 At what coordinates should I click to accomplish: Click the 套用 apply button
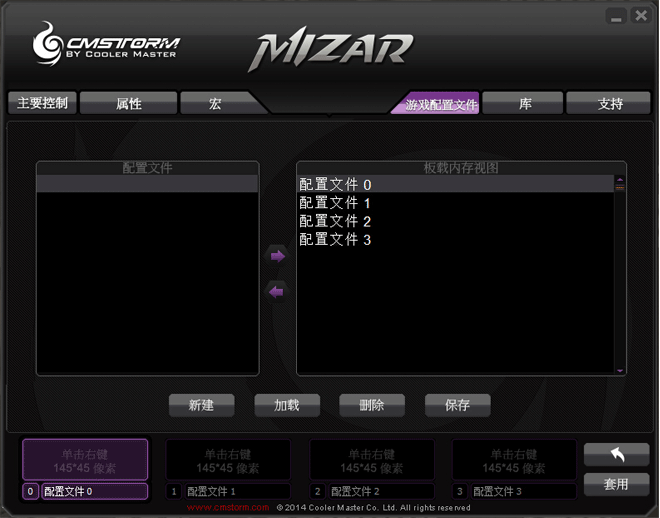616,484
